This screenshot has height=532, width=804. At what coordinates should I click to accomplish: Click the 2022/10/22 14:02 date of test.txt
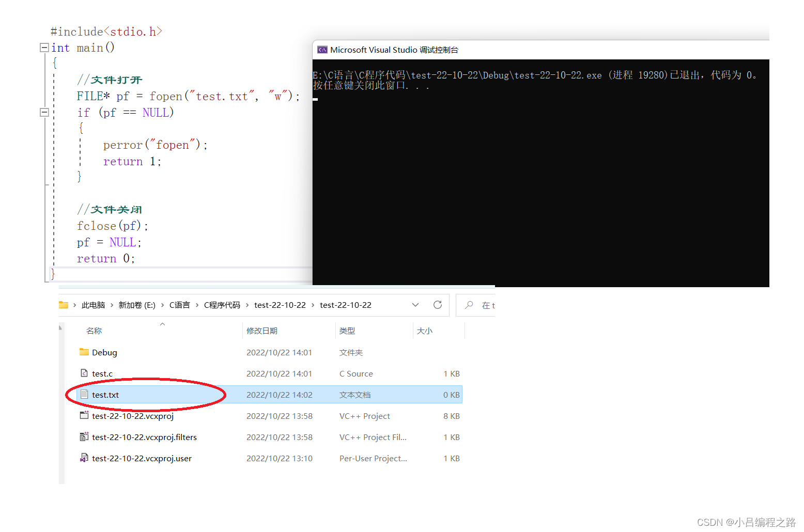coord(280,395)
